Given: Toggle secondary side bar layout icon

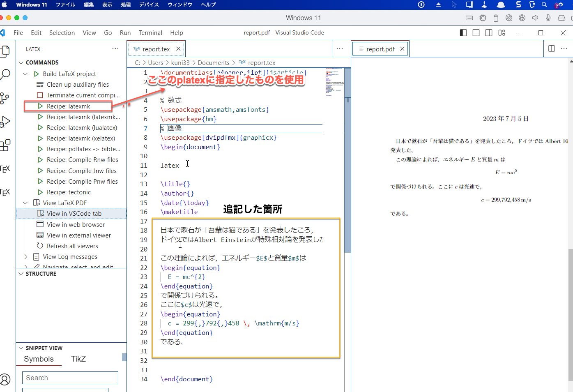Looking at the screenshot, I should 489,33.
